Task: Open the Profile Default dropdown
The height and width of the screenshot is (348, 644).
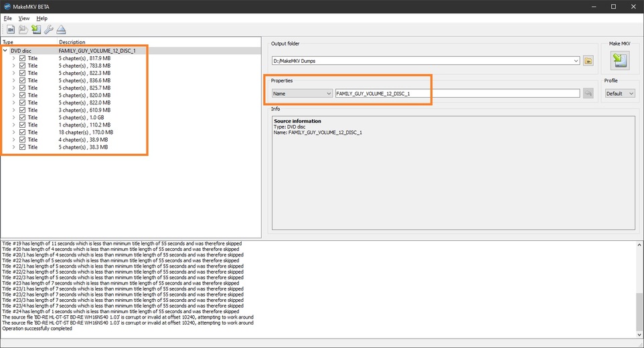Action: click(x=619, y=94)
